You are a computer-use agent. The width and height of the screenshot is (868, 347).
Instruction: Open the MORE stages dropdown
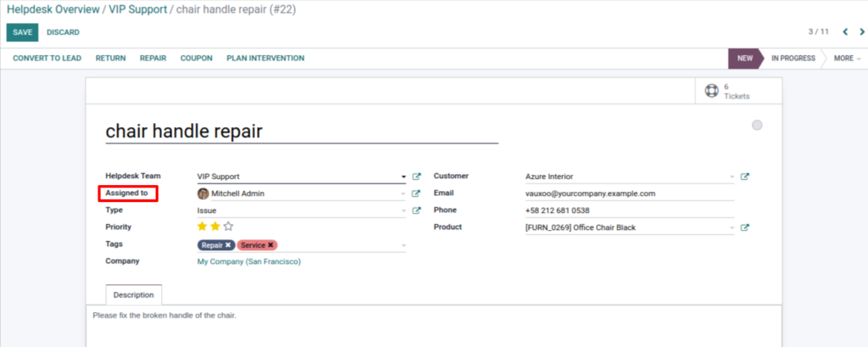point(846,59)
